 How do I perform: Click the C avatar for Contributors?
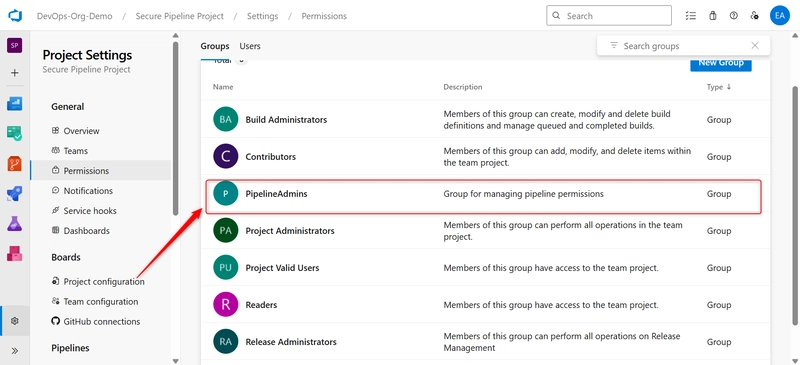point(226,157)
